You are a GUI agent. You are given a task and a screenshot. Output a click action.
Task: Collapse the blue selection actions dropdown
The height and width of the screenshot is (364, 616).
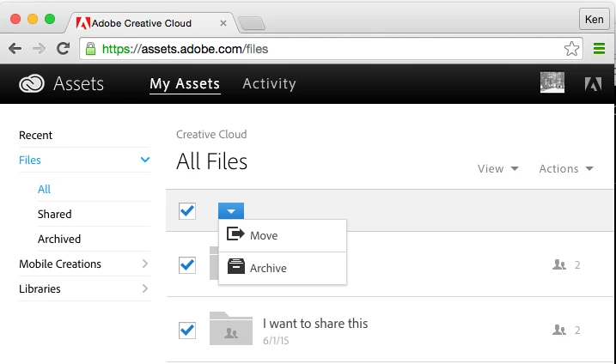click(x=231, y=211)
